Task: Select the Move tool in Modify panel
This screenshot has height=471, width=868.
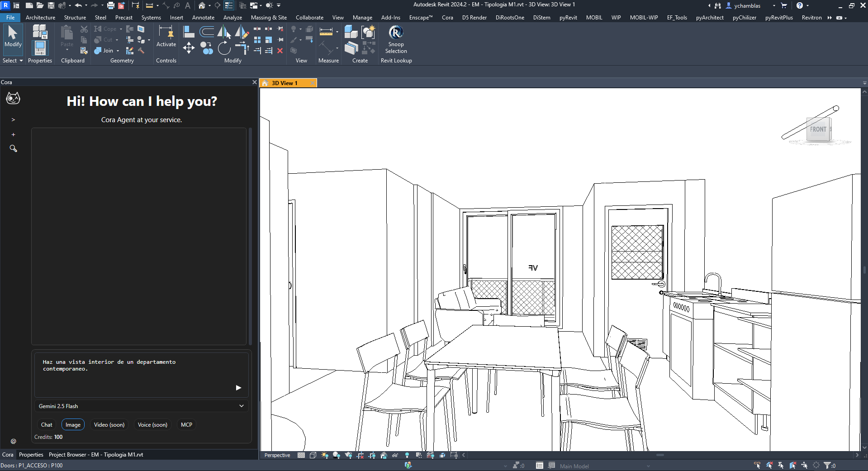Action: [189, 48]
